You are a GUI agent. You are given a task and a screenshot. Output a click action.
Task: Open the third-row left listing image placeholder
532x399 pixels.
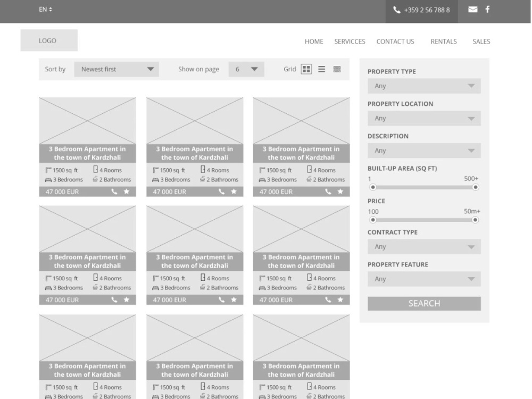tap(87, 338)
